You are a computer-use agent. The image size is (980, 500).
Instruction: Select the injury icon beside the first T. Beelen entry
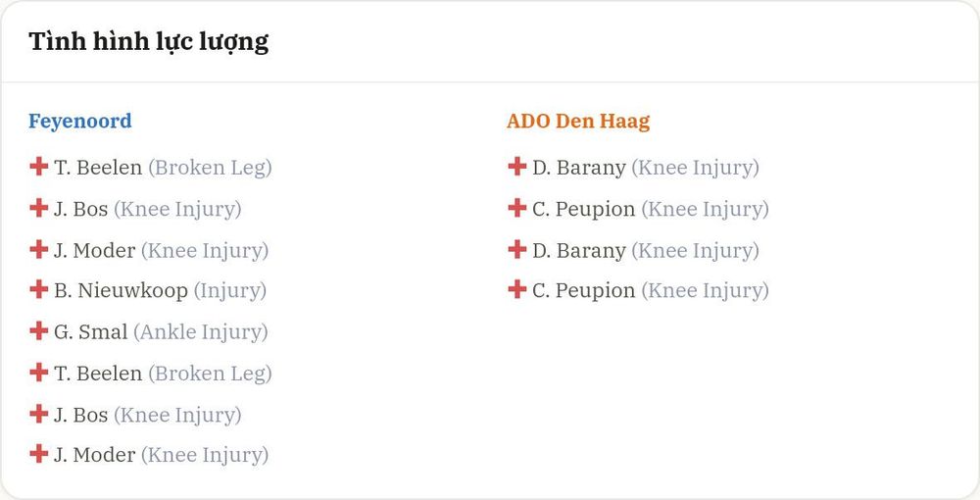click(39, 167)
